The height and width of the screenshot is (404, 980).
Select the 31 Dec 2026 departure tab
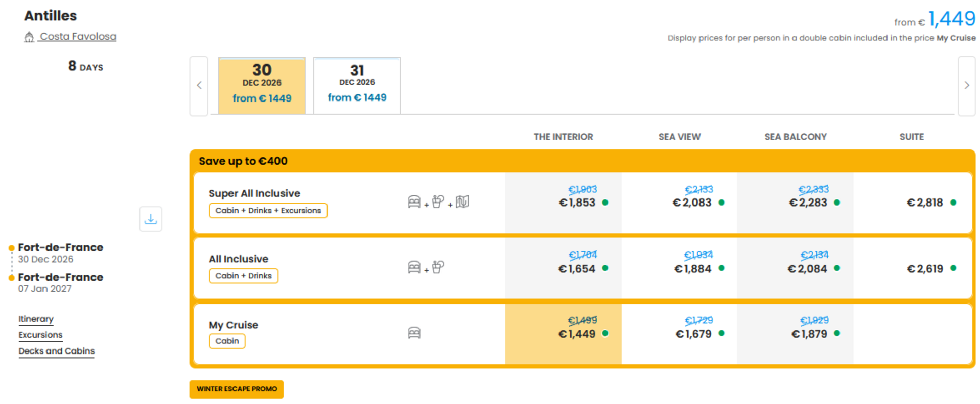tap(357, 85)
